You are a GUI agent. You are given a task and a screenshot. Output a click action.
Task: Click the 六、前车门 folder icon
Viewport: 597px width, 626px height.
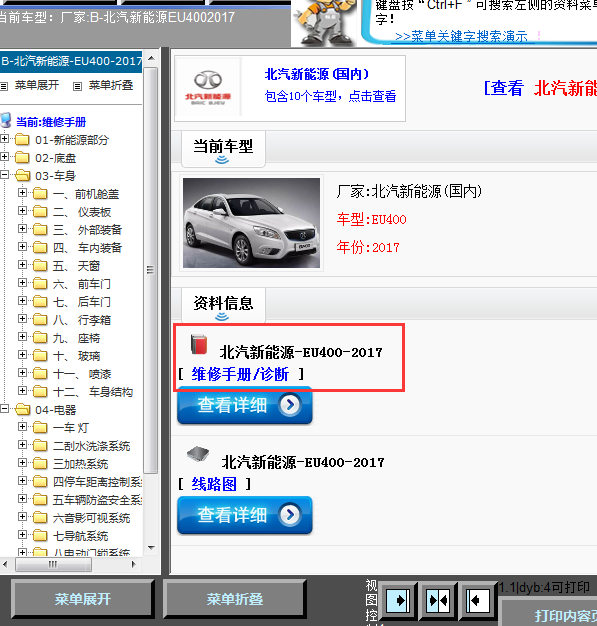(x=40, y=283)
